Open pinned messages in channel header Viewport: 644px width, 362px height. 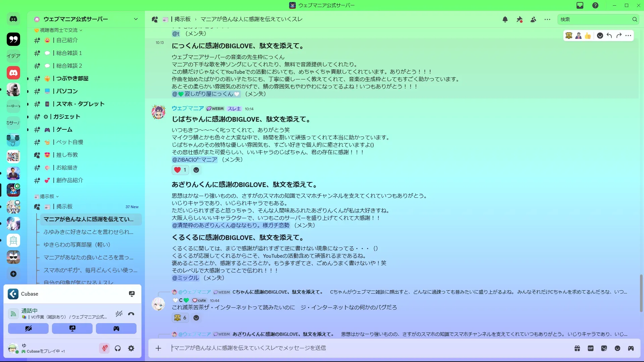click(x=519, y=19)
